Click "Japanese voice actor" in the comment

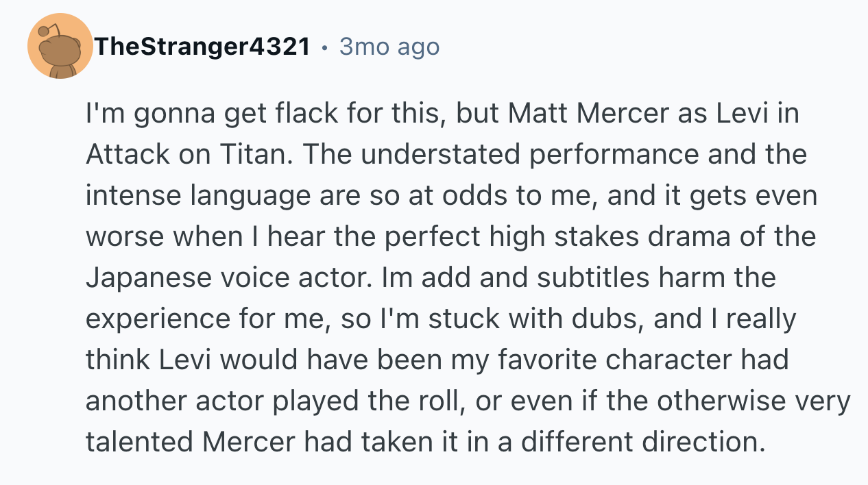click(225, 278)
